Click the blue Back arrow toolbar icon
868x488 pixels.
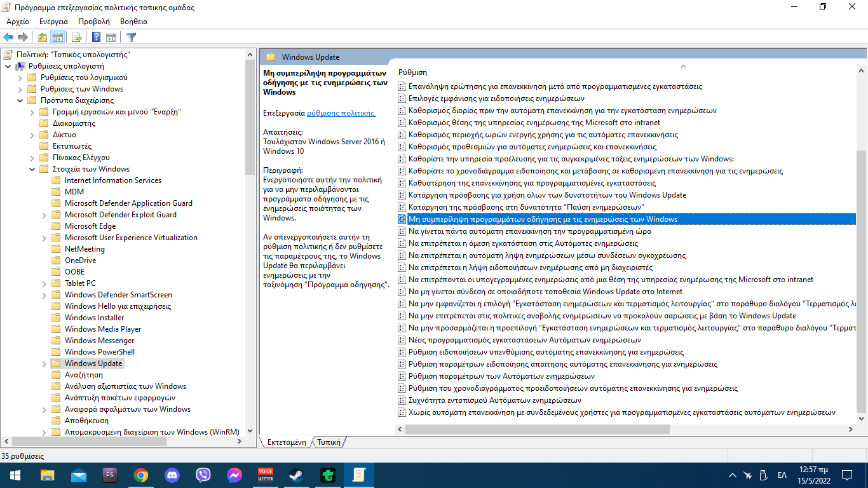coord(8,37)
